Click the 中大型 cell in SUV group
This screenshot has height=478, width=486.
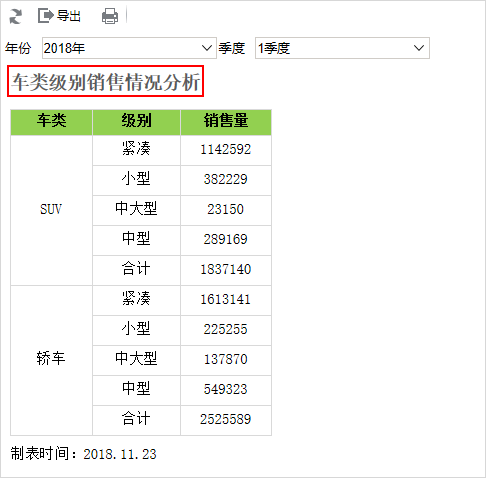136,209
